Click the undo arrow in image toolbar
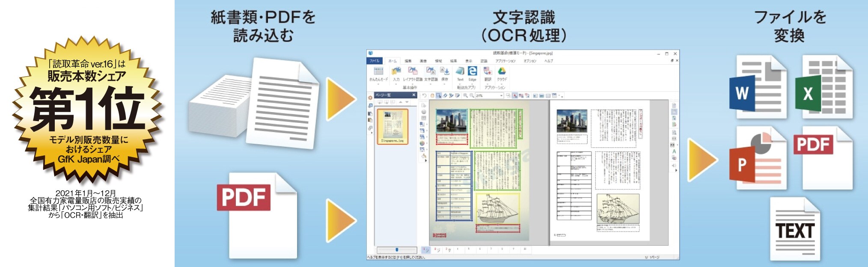The height and width of the screenshot is (267, 868). click(425, 96)
